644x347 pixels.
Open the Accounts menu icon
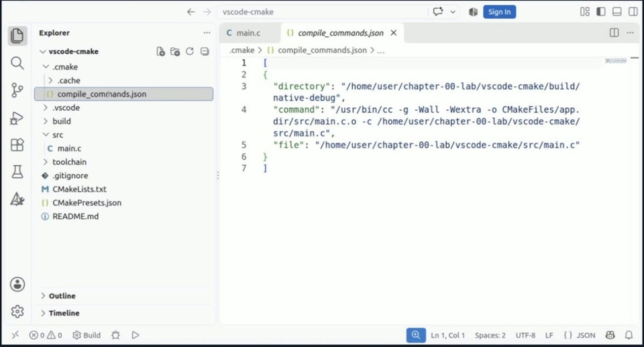coord(17,284)
